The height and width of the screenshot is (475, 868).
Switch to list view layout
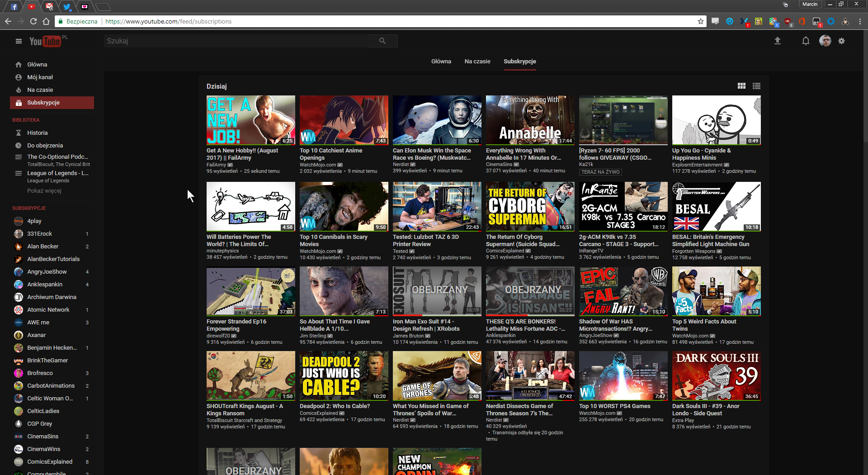point(756,86)
